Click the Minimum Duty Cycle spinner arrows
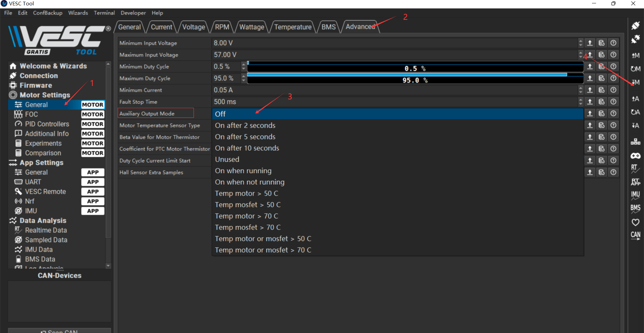 (244, 66)
